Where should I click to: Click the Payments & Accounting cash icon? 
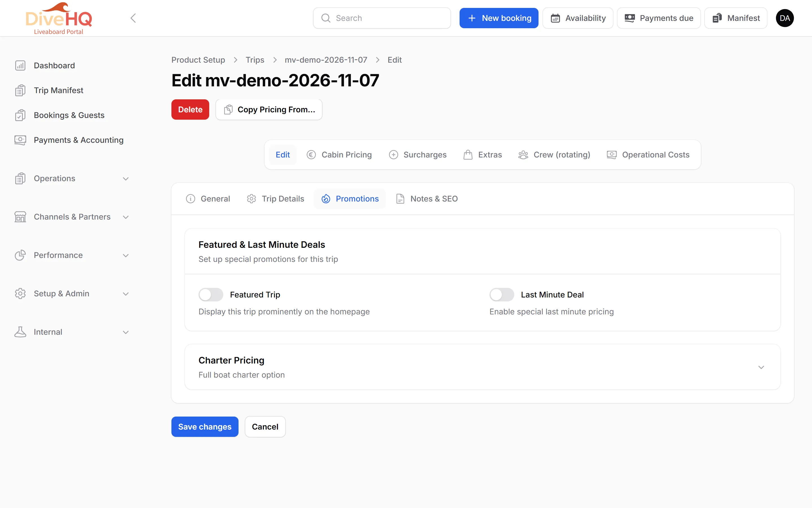(x=20, y=140)
